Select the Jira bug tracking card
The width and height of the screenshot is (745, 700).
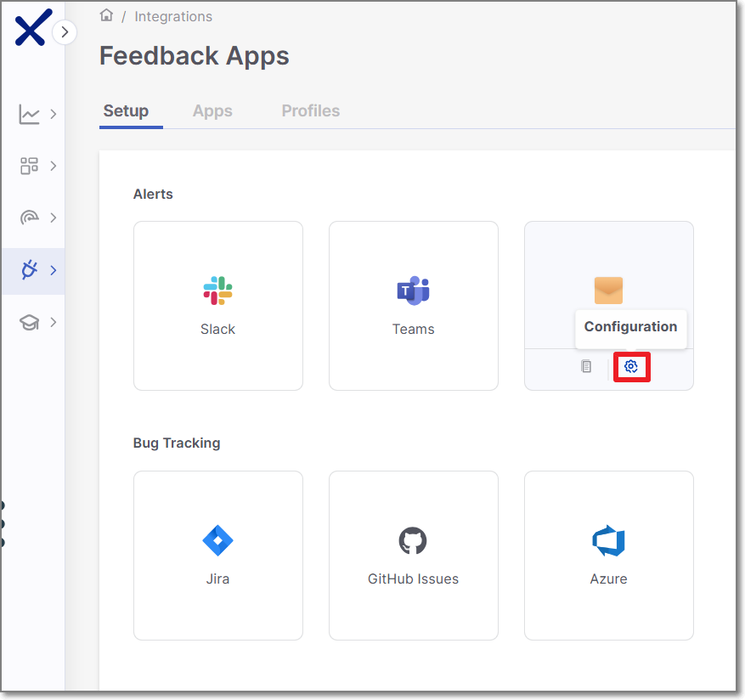tap(218, 555)
